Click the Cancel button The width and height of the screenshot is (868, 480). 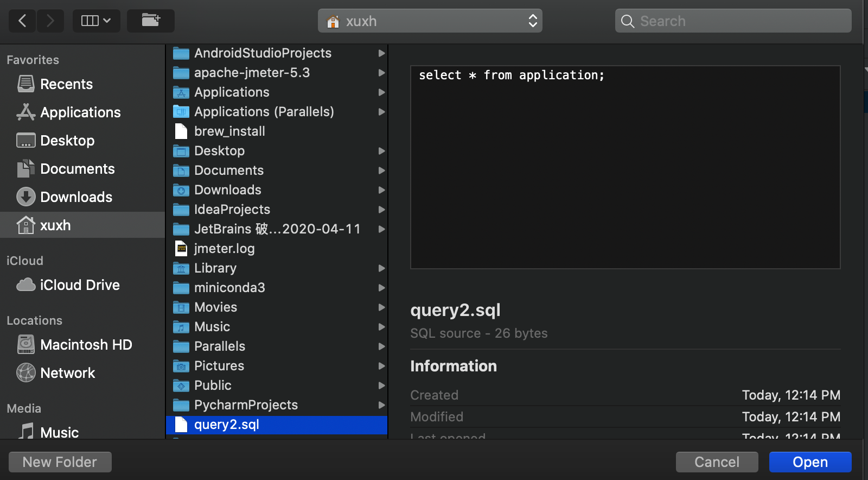tap(717, 462)
